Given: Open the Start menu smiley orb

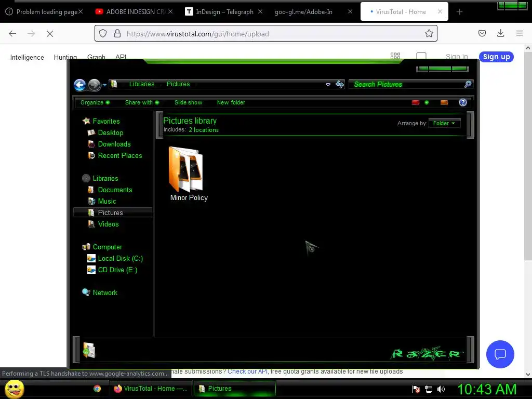Looking at the screenshot, I should point(14,389).
